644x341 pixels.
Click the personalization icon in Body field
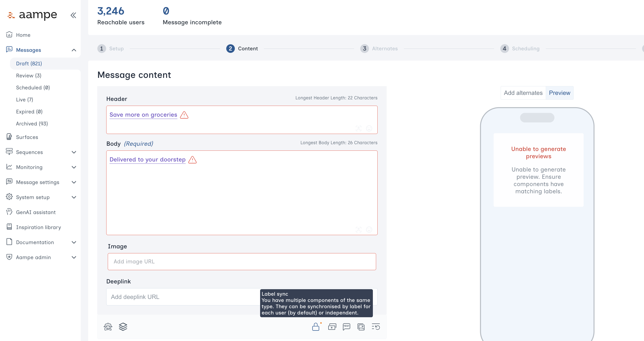click(359, 230)
